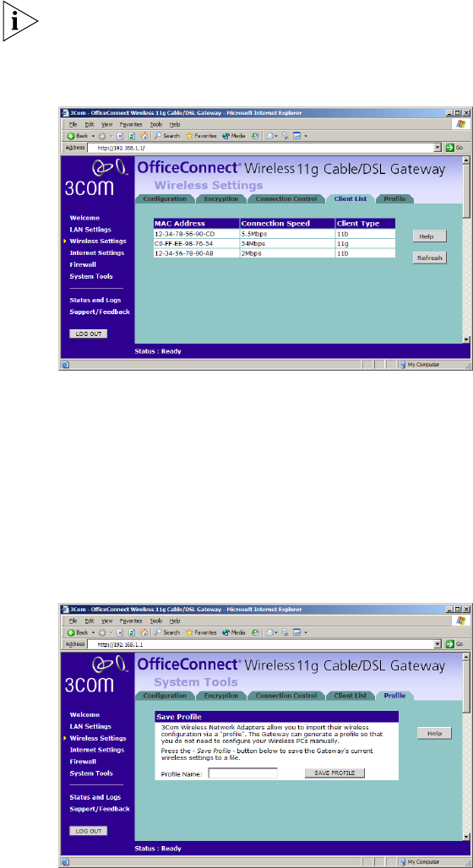Click Go button in the lower browser address bar
This screenshot has width=473, height=868.
(454, 644)
